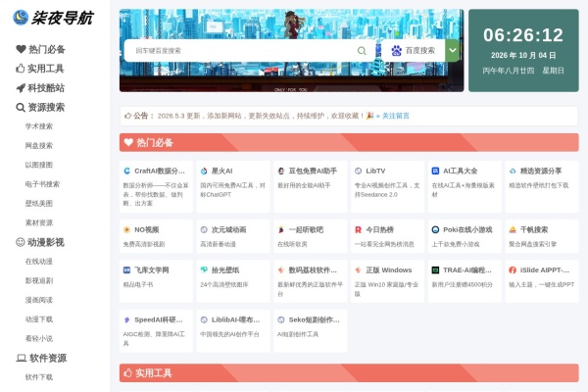Viewport: 588px width, 392px height.
Task: Select 影视追剧 in sidebar
Action: (x=39, y=280)
